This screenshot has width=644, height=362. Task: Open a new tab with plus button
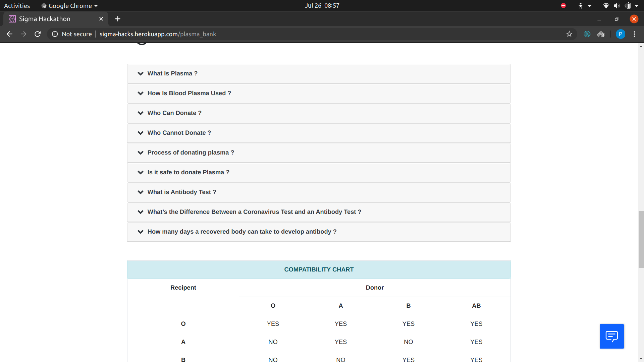tap(117, 19)
